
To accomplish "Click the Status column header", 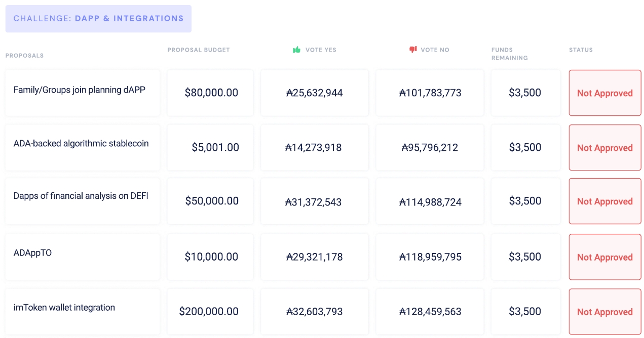I will (x=581, y=50).
